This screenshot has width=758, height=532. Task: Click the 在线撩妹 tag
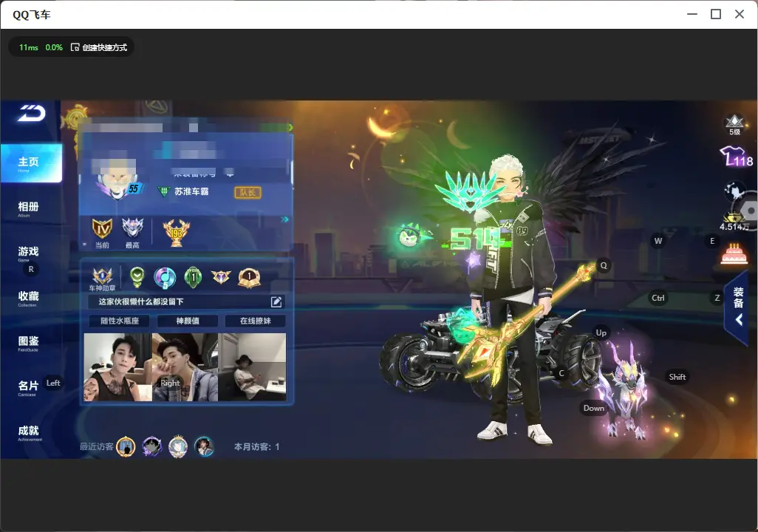tap(255, 321)
